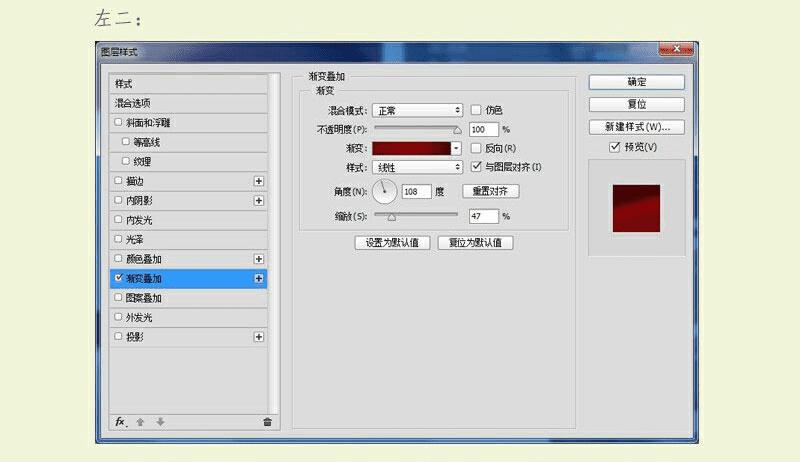Image resolution: width=800 pixels, height=462 pixels.
Task: Select the 外发光 effect row
Action: (x=188, y=317)
